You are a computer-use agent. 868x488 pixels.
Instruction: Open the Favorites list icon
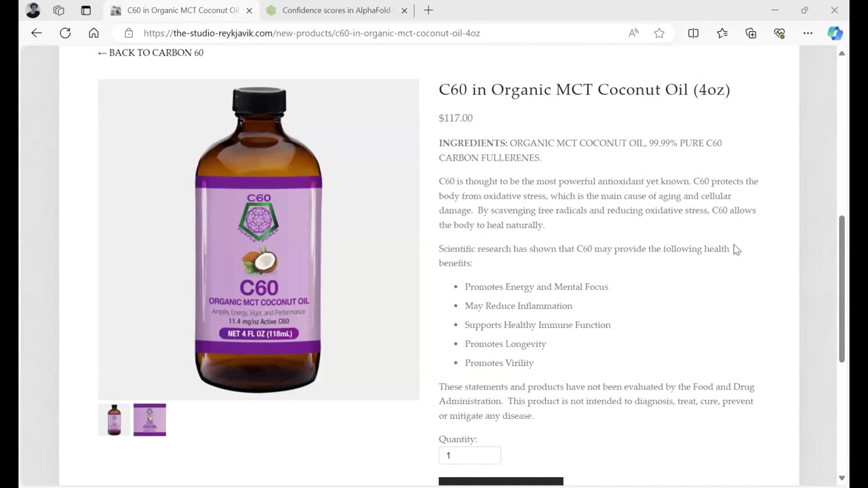point(722,33)
